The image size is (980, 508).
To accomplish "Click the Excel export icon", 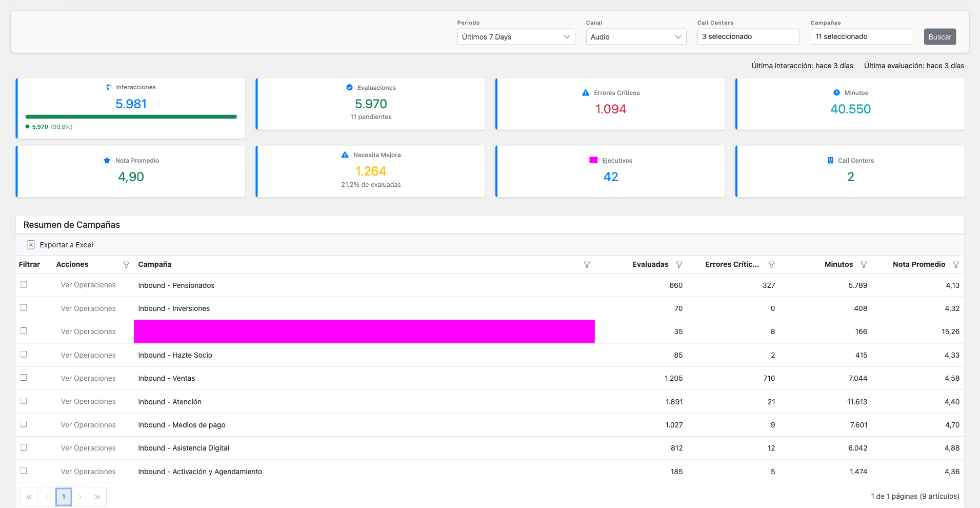I will point(31,244).
